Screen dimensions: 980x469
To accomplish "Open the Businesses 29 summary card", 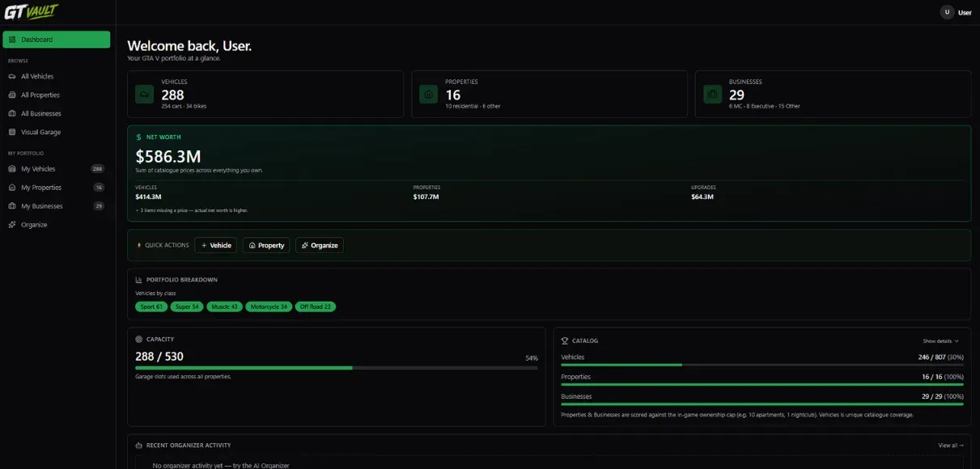I will pyautogui.click(x=834, y=94).
